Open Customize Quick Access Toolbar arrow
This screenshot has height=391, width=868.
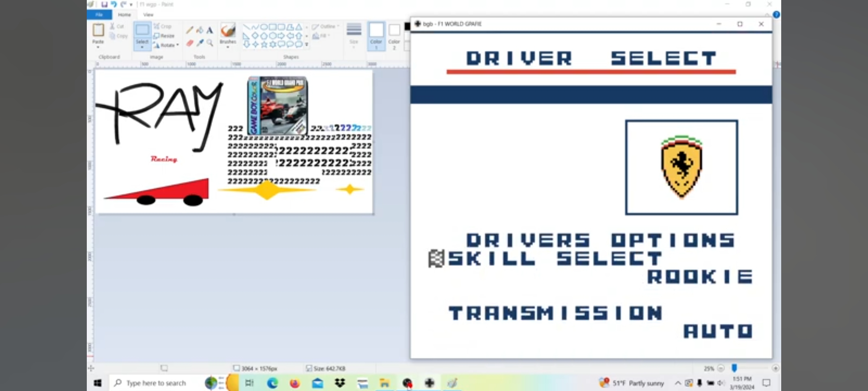pyautogui.click(x=131, y=4)
